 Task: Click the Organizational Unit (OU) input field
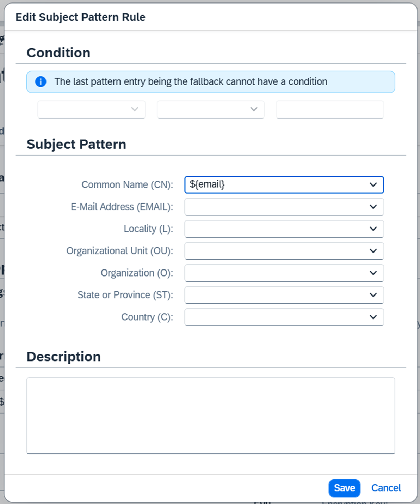(x=275, y=251)
